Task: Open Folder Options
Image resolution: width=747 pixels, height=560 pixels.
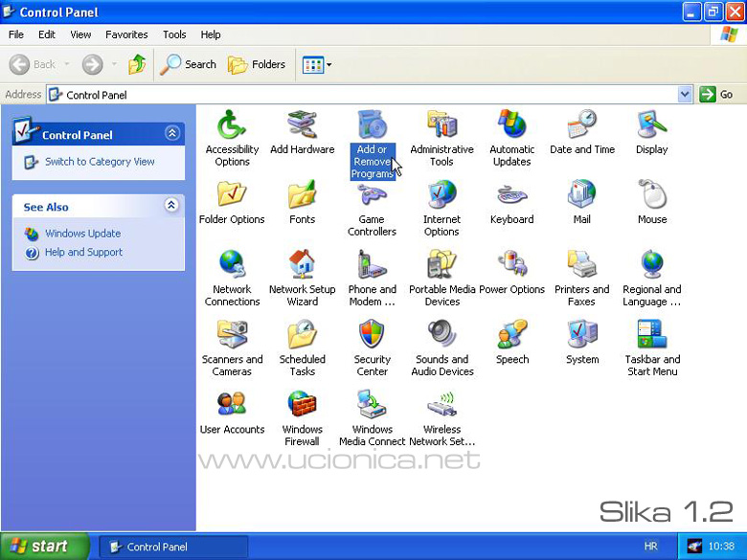Action: pos(232,202)
